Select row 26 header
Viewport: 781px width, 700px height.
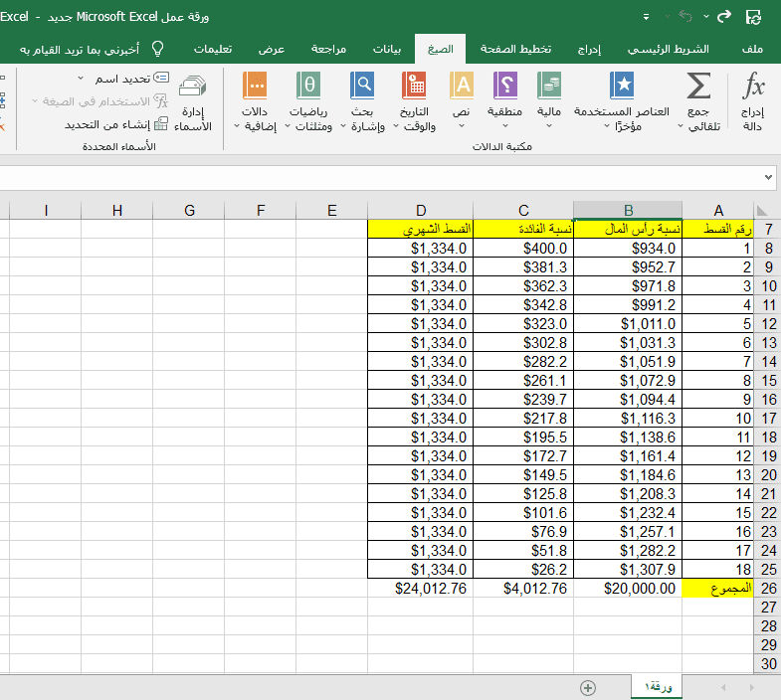[767, 588]
